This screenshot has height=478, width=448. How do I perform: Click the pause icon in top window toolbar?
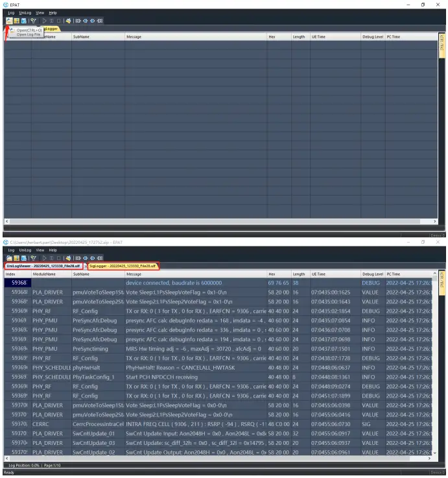51,21
